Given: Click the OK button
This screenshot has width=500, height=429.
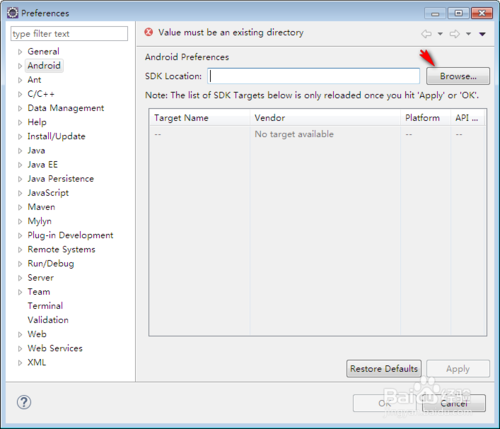Looking at the screenshot, I should [384, 403].
